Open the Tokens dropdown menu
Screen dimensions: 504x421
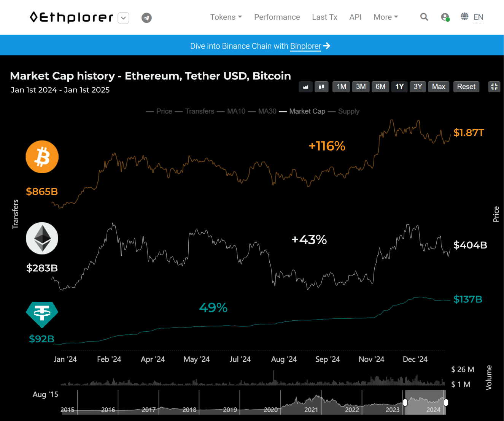[x=226, y=17]
